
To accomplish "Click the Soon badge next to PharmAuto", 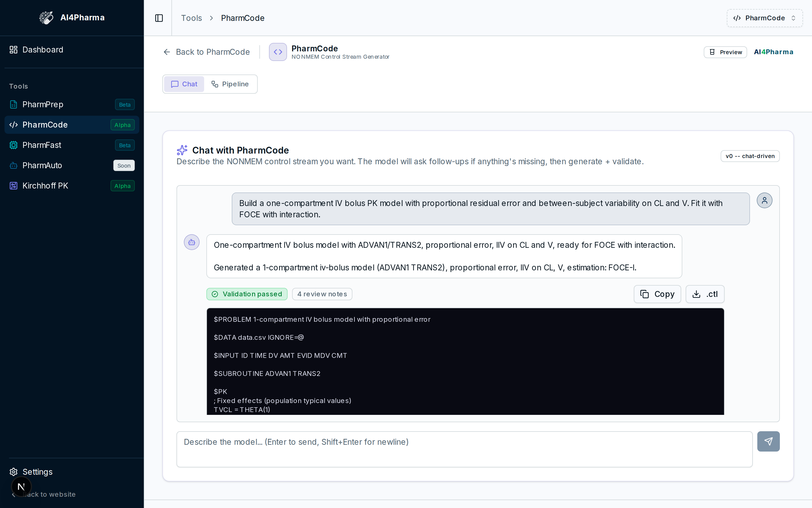I will (x=124, y=165).
